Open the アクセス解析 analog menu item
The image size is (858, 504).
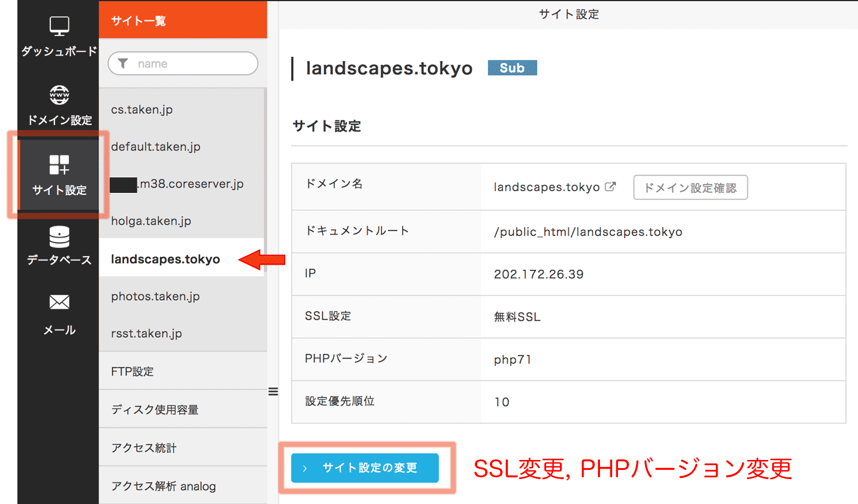pos(183,485)
